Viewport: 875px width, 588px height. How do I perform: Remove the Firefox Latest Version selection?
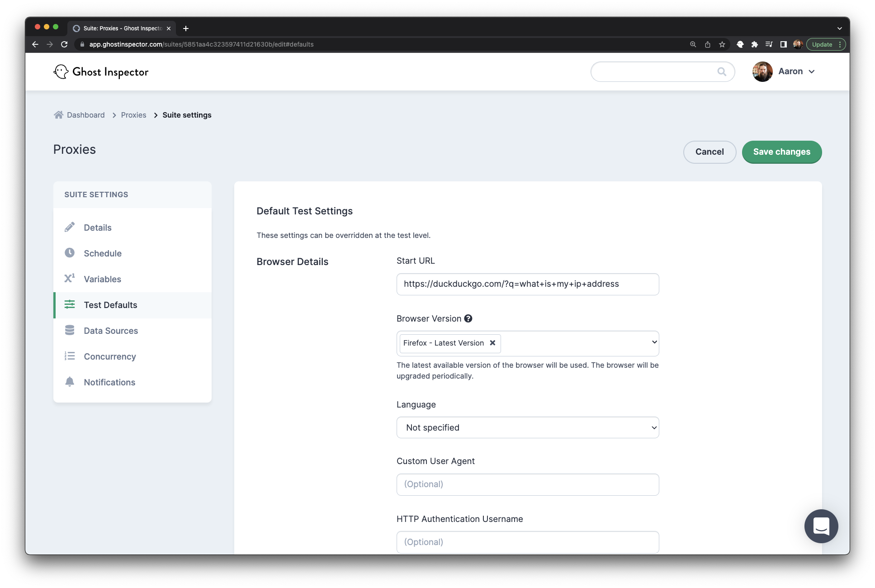click(492, 343)
